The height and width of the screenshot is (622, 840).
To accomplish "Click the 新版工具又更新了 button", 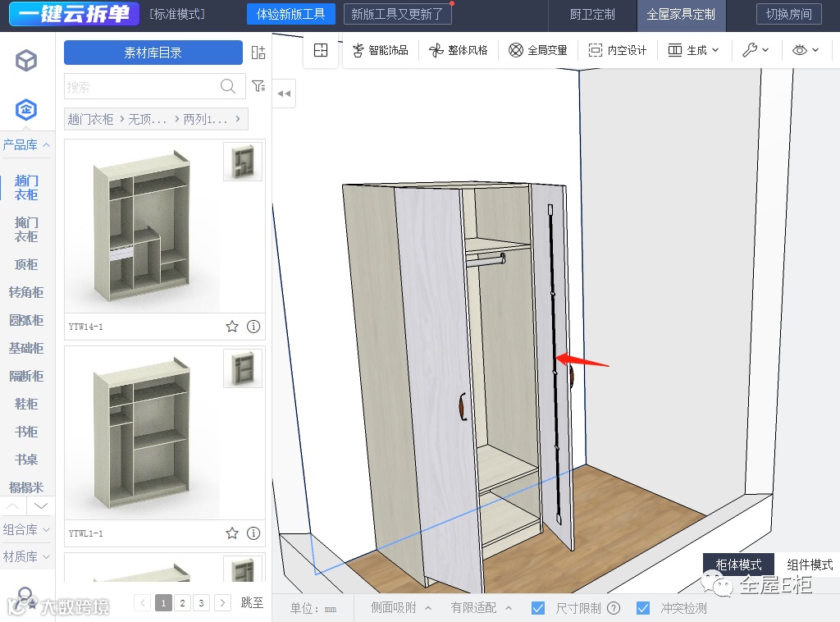I will point(397,14).
